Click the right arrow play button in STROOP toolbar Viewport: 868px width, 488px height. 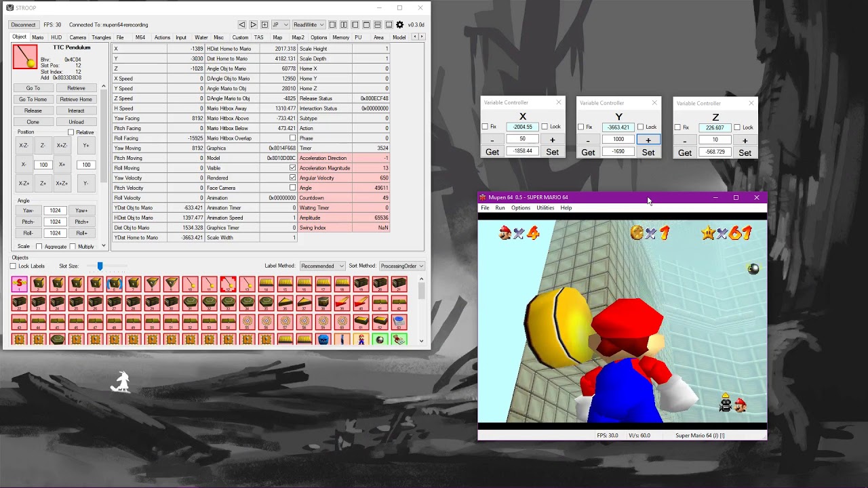pos(253,25)
